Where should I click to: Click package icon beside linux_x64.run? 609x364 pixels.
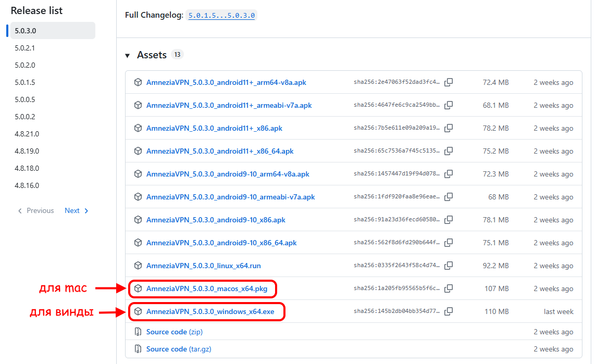coord(138,266)
